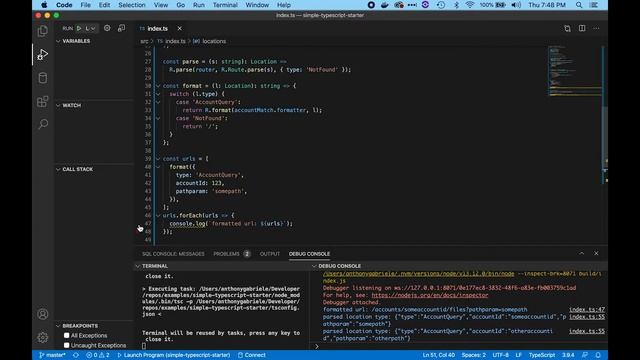Close the index.ts editor tab
Image resolution: width=640 pixels, height=360 pixels.
pos(180,29)
